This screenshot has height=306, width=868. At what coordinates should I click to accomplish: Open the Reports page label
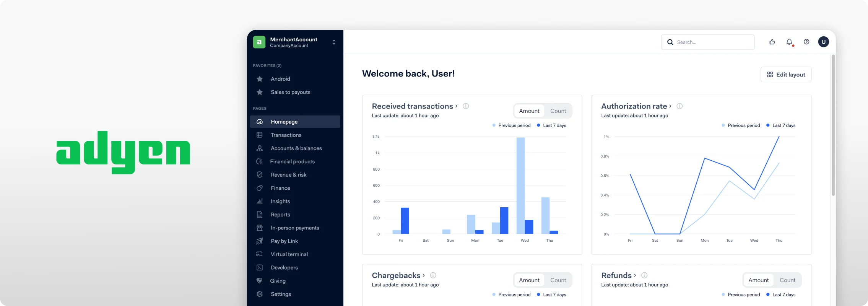280,215
